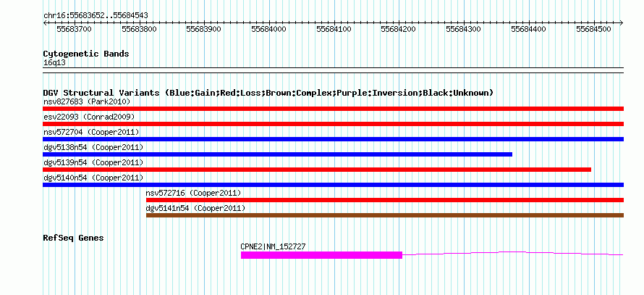Click the nsv572716 (Cooper2011) variant label
This screenshot has height=295, width=644.
pos(193,193)
